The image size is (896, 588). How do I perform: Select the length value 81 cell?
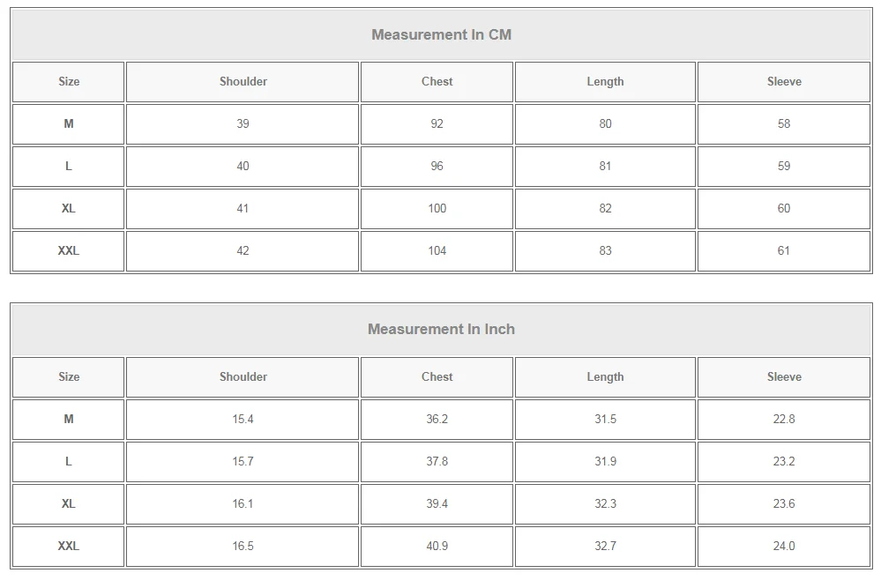point(605,167)
